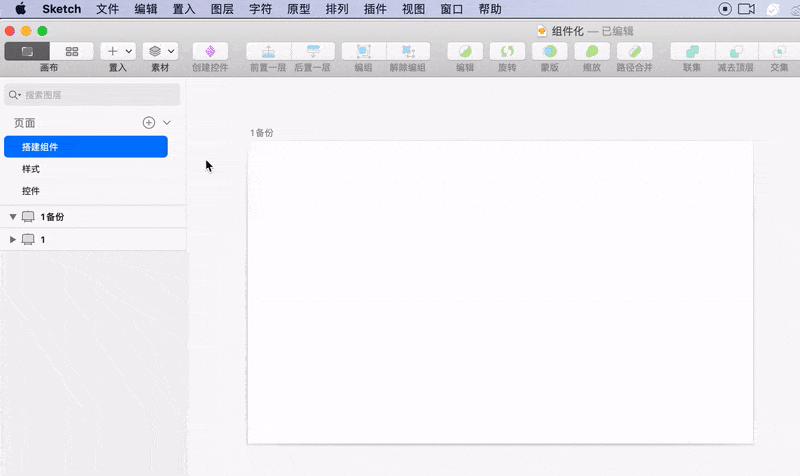Expand the artboard 1 layer
The image size is (800, 476).
coord(13,240)
